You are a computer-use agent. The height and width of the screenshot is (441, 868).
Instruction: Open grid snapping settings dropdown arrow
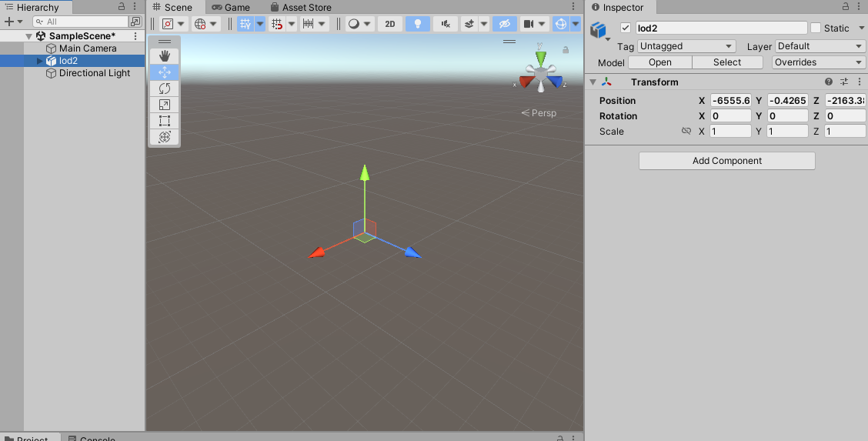[x=292, y=24]
